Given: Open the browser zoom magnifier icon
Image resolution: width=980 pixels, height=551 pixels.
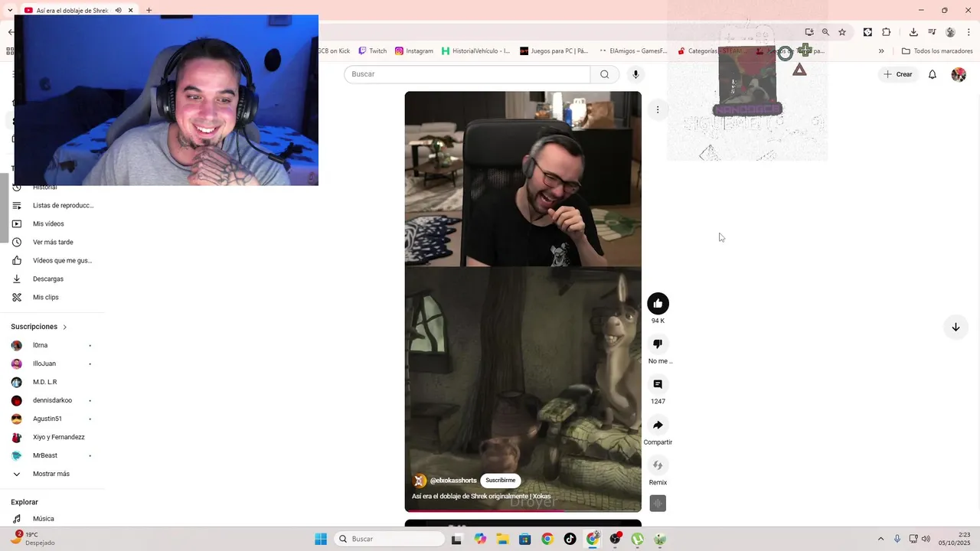Looking at the screenshot, I should [x=825, y=32].
